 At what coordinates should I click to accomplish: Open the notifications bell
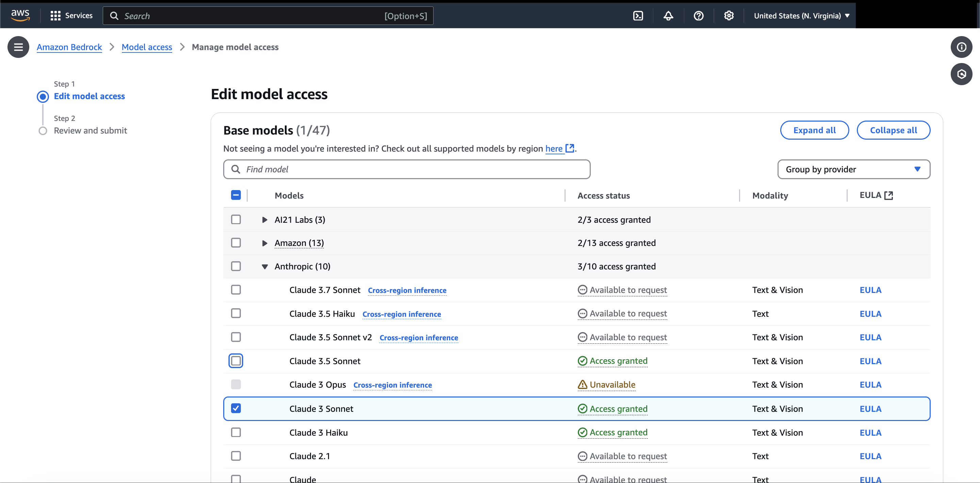click(668, 16)
